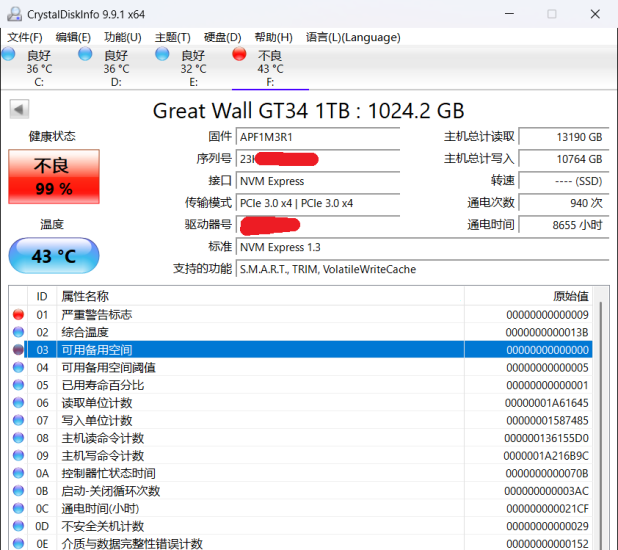
Task: Open the 文件(F) menu
Action: pyautogui.click(x=25, y=37)
